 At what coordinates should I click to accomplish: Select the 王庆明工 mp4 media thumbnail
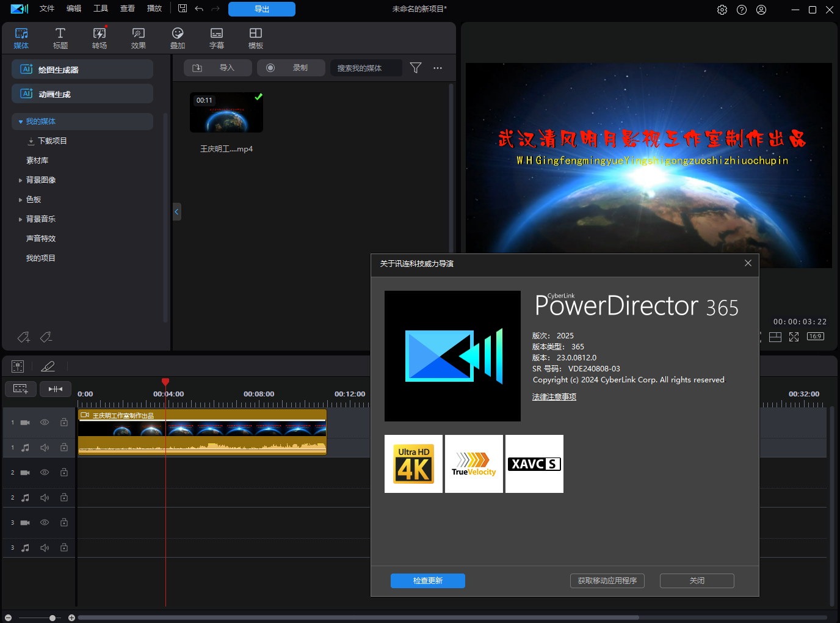226,113
